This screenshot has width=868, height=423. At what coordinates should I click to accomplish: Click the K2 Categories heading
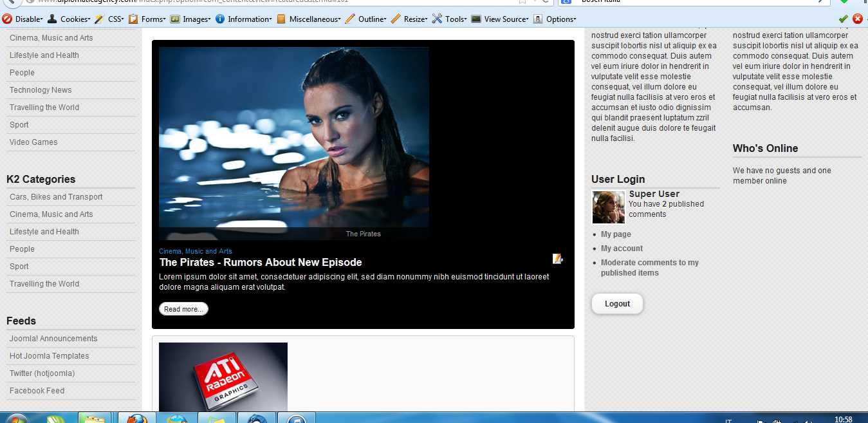(41, 180)
